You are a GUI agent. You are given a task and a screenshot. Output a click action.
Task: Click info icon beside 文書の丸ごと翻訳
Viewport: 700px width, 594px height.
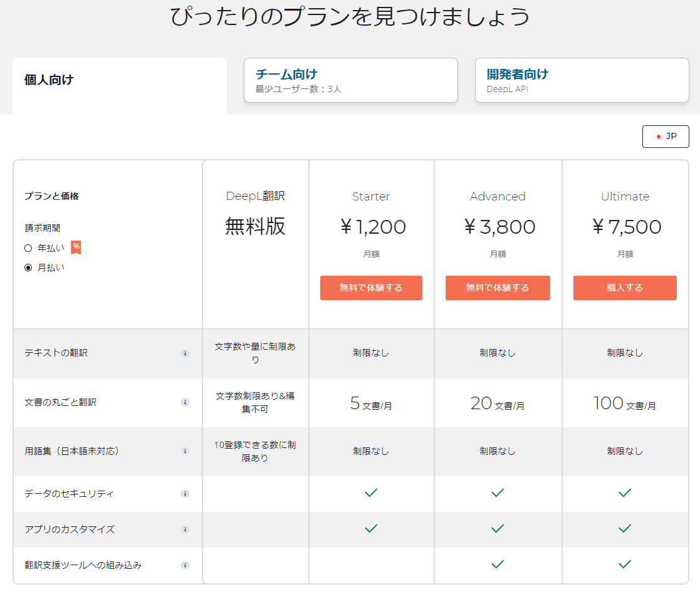(185, 402)
